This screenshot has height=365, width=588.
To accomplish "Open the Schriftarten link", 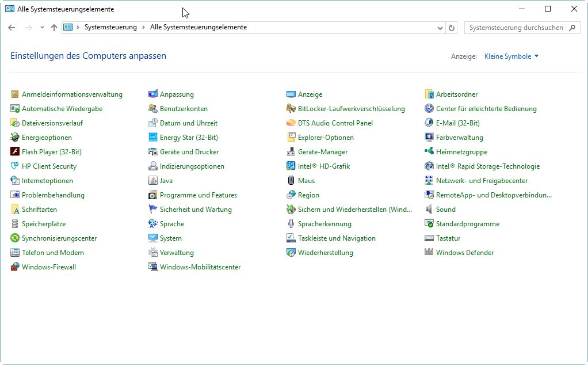I will (x=39, y=210).
